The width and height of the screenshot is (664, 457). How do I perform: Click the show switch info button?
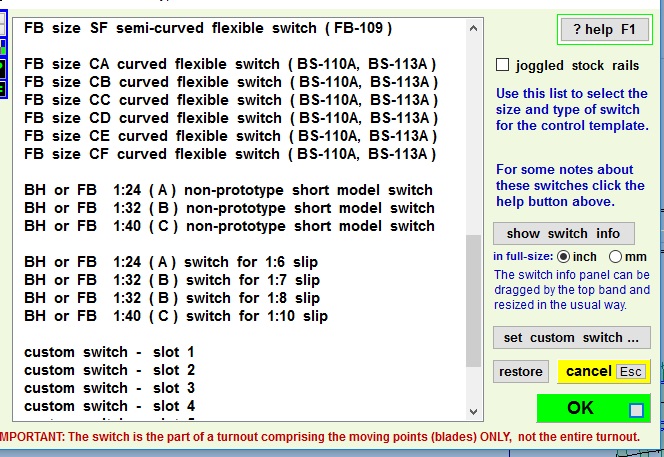coord(563,234)
